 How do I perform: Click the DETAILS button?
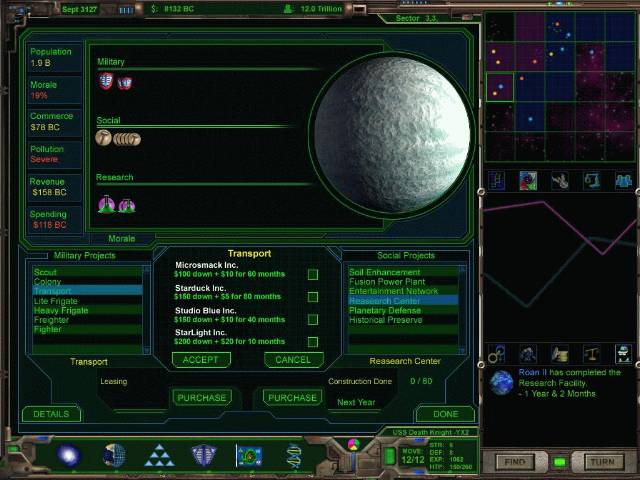pos(51,414)
